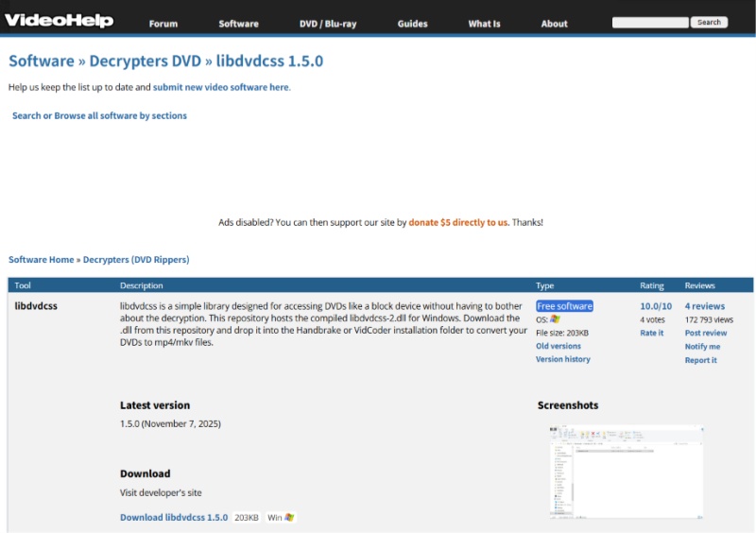Click the 10.0/10 rating link
This screenshot has width=756, height=533.
[x=656, y=306]
